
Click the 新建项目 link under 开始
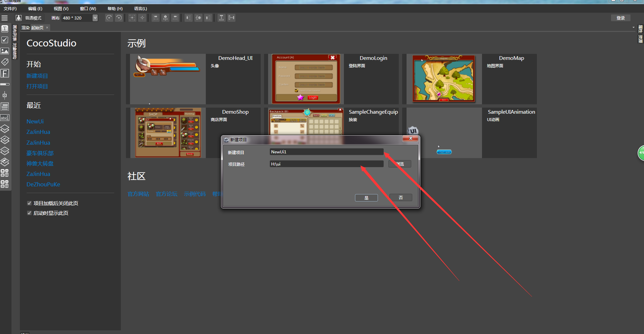point(37,76)
